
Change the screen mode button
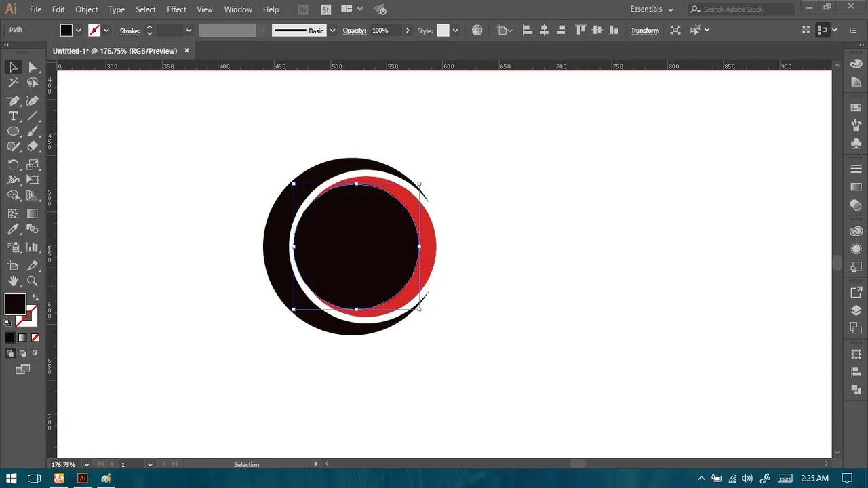coord(23,369)
